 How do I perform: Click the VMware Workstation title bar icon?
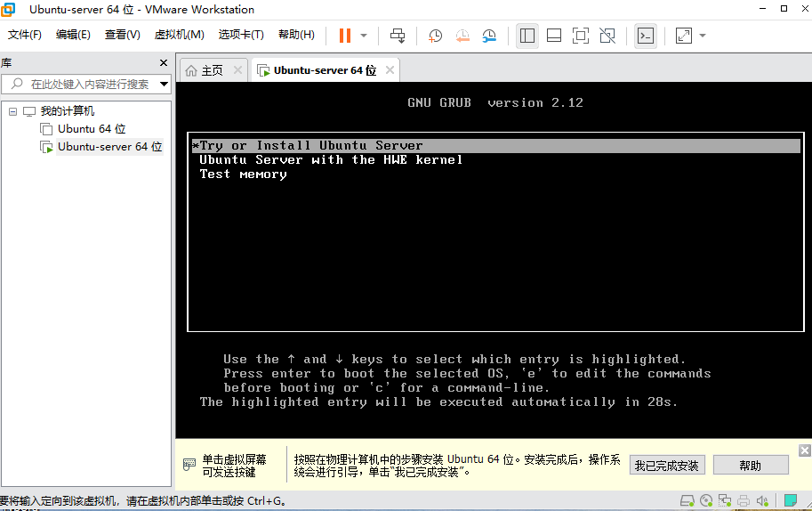click(x=8, y=9)
